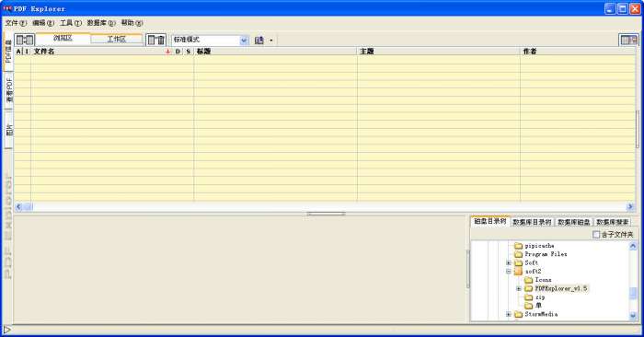Open the small arrow next to grid icon

pyautogui.click(x=271, y=41)
